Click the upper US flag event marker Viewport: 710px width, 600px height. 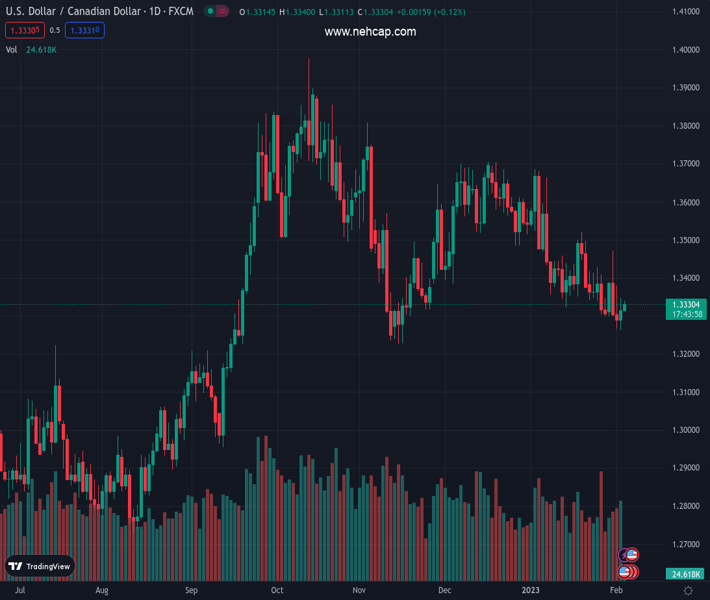(631, 554)
